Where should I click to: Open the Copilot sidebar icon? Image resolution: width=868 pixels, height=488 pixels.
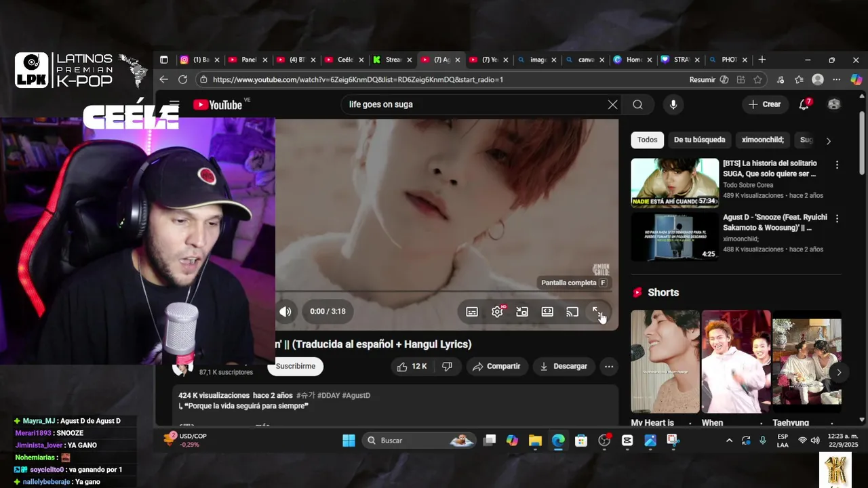click(x=856, y=80)
